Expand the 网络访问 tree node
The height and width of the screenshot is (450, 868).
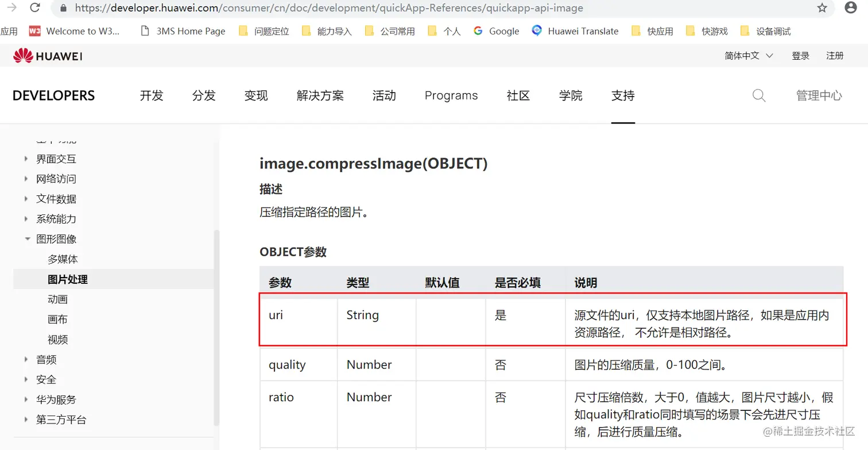coord(26,179)
